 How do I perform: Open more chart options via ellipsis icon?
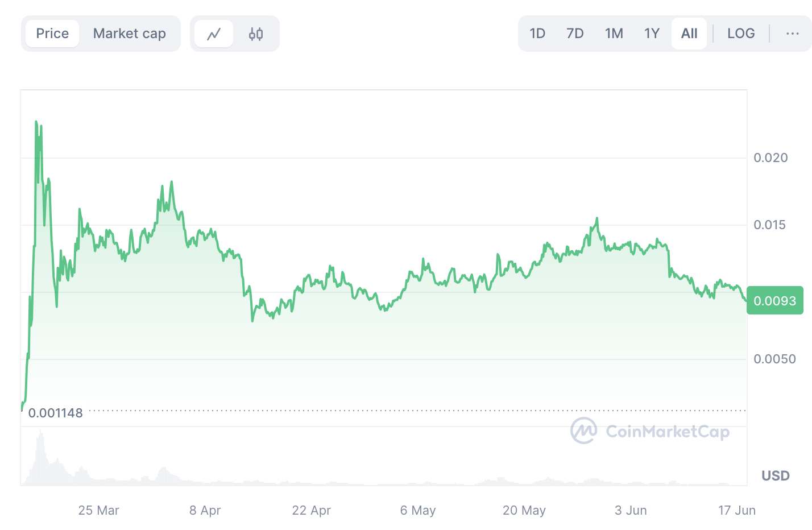pyautogui.click(x=792, y=34)
